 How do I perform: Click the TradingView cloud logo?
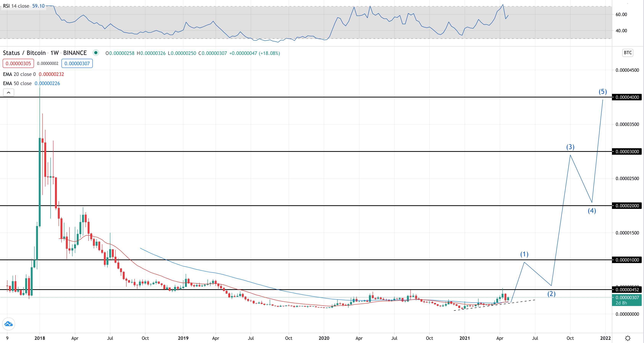point(9,324)
